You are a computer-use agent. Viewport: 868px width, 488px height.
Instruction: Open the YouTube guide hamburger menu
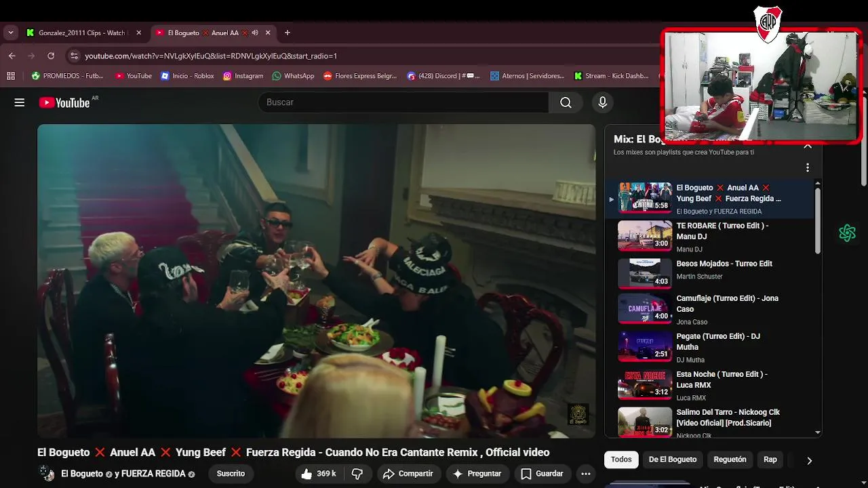point(20,102)
